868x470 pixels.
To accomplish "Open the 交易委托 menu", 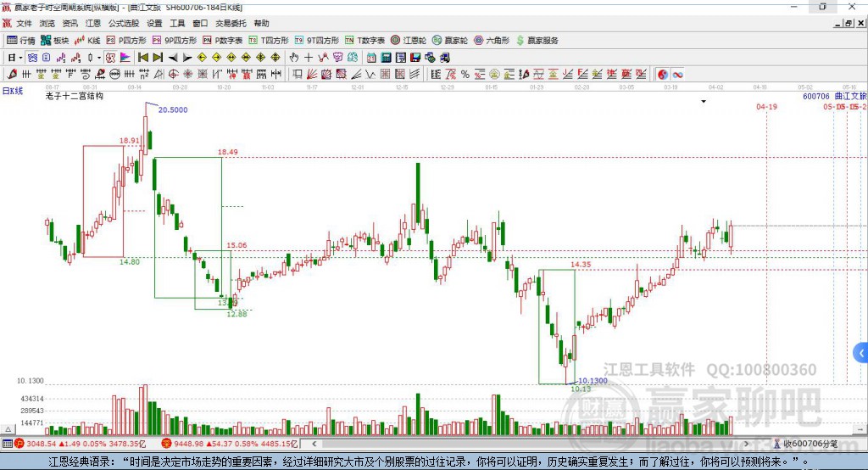I will 231,23.
